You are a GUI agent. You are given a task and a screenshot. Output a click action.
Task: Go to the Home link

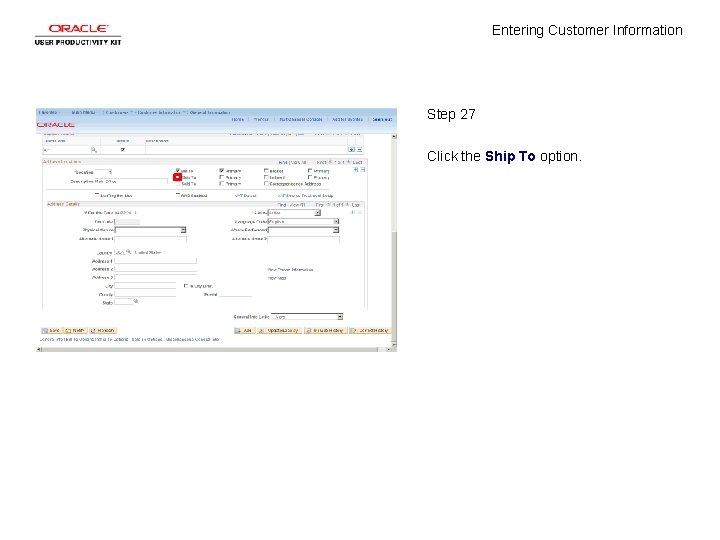(x=238, y=119)
